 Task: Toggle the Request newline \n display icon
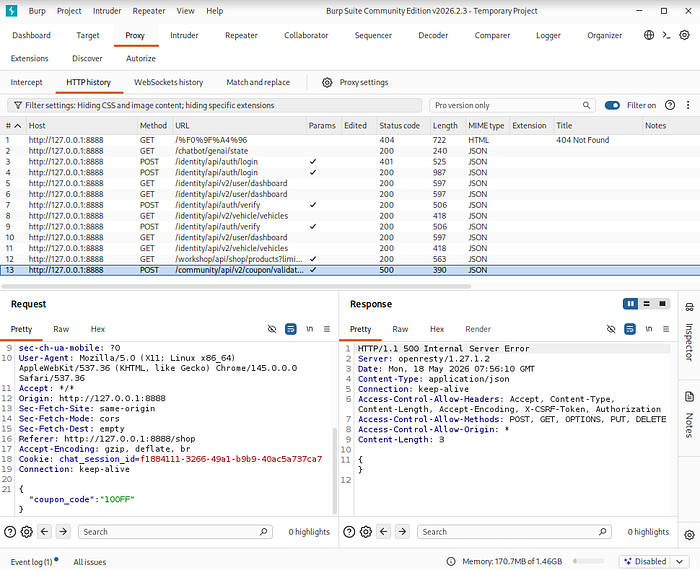[x=309, y=329]
